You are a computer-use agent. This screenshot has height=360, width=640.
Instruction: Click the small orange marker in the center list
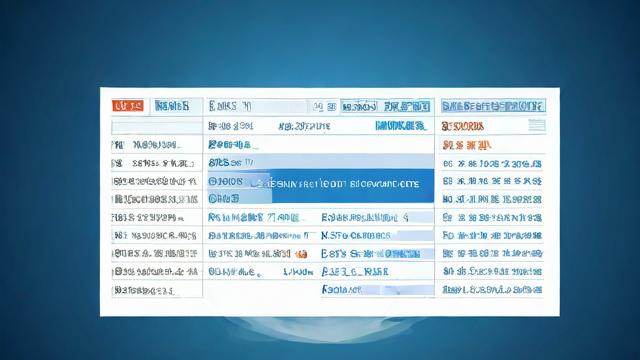(x=301, y=254)
